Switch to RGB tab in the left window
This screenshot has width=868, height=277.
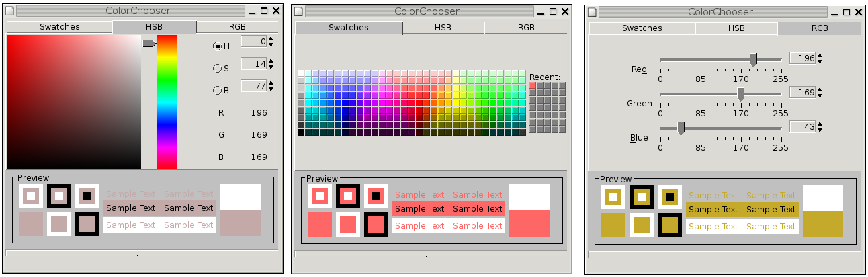[x=237, y=27]
